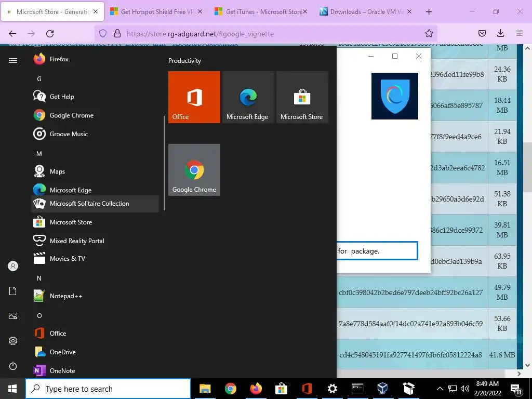Show hidden system tray icons
The image size is (532, 399).
(x=440, y=389)
